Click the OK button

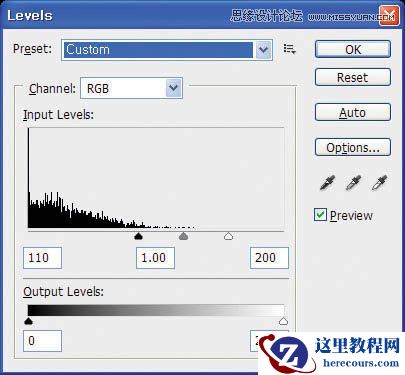coord(353,49)
